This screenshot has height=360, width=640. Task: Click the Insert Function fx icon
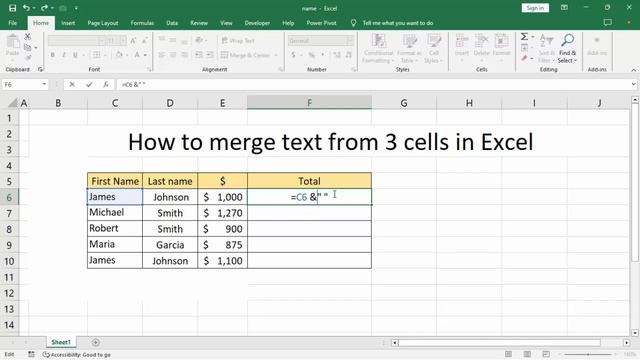coord(106,84)
